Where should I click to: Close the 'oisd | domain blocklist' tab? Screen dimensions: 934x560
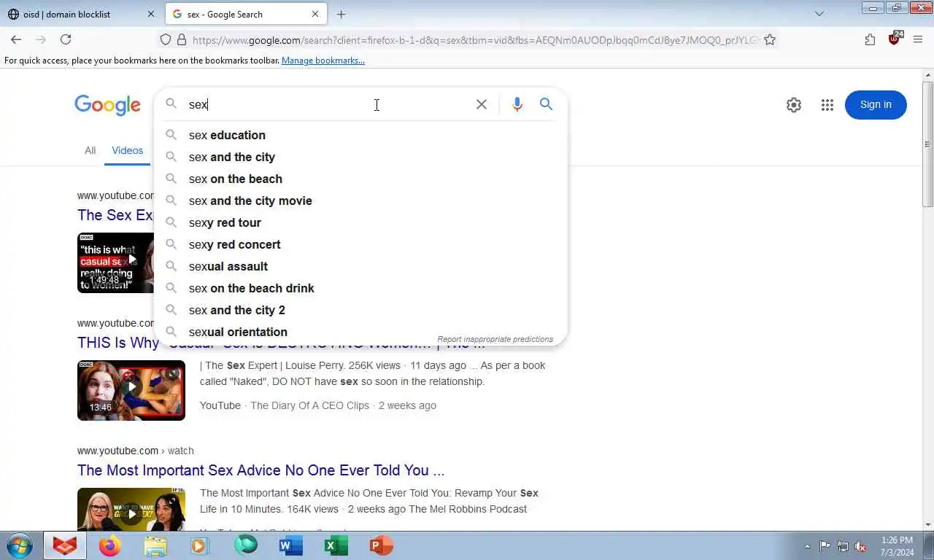click(151, 14)
